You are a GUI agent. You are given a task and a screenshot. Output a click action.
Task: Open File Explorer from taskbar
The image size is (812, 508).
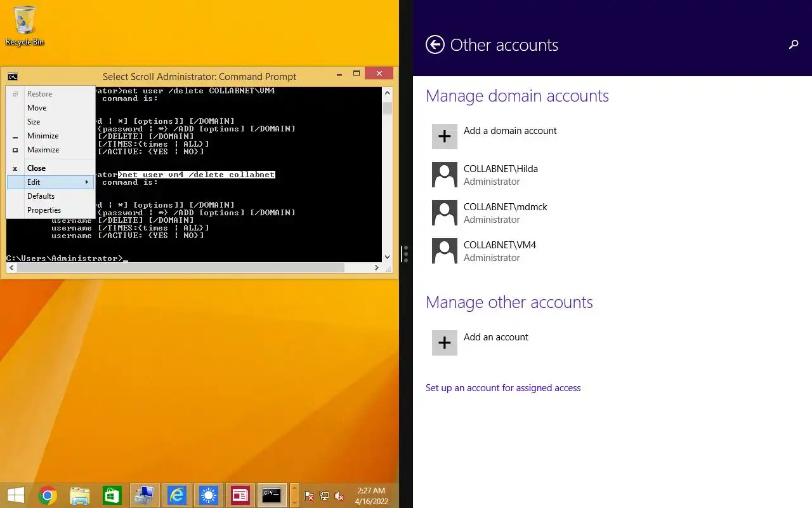click(80, 495)
